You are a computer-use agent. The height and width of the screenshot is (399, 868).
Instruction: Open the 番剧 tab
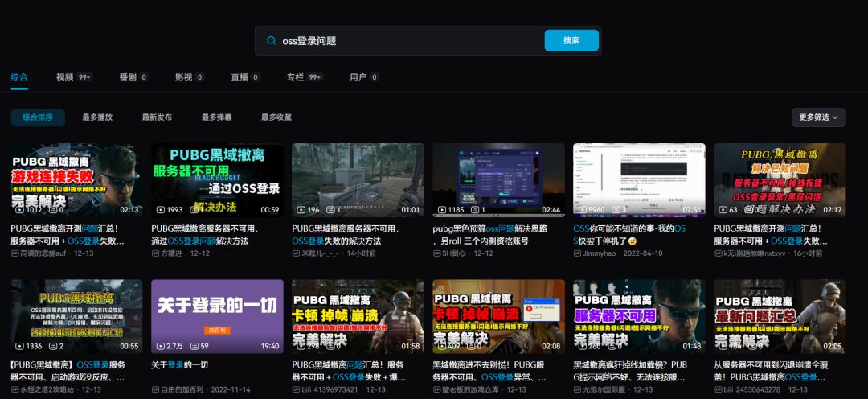[133, 77]
